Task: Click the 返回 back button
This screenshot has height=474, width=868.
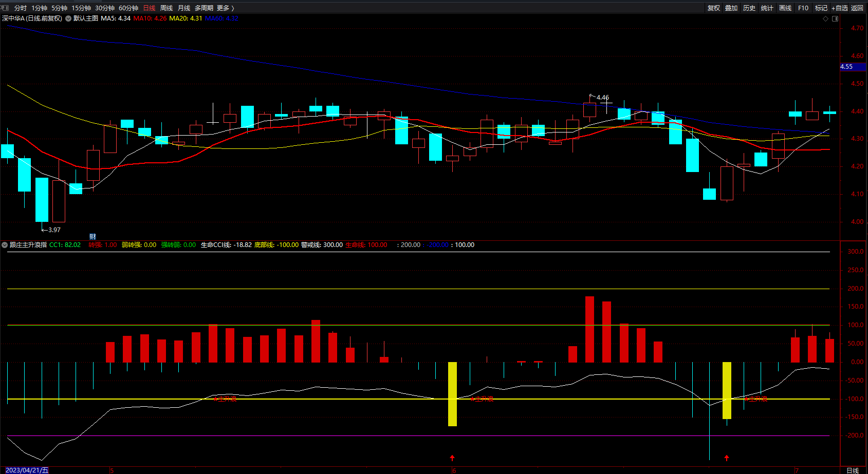Action: point(857,8)
